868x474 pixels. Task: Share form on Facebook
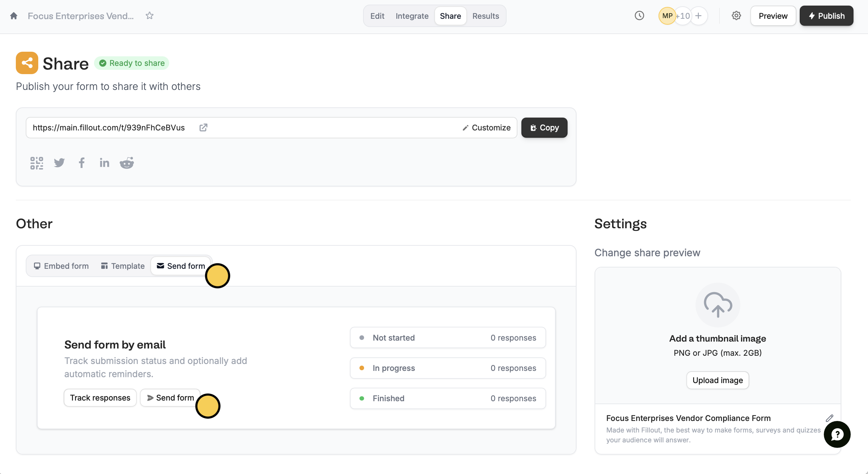tap(81, 163)
